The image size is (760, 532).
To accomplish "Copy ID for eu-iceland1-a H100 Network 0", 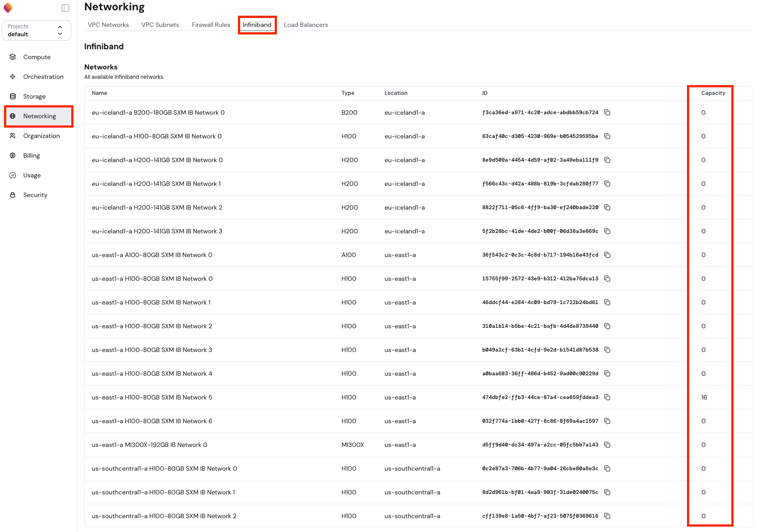I will pos(607,136).
